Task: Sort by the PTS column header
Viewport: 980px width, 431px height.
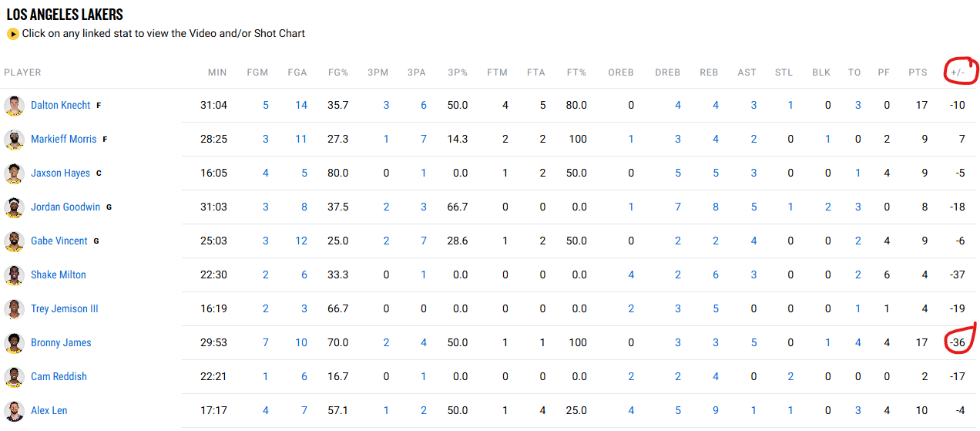Action: pos(918,72)
